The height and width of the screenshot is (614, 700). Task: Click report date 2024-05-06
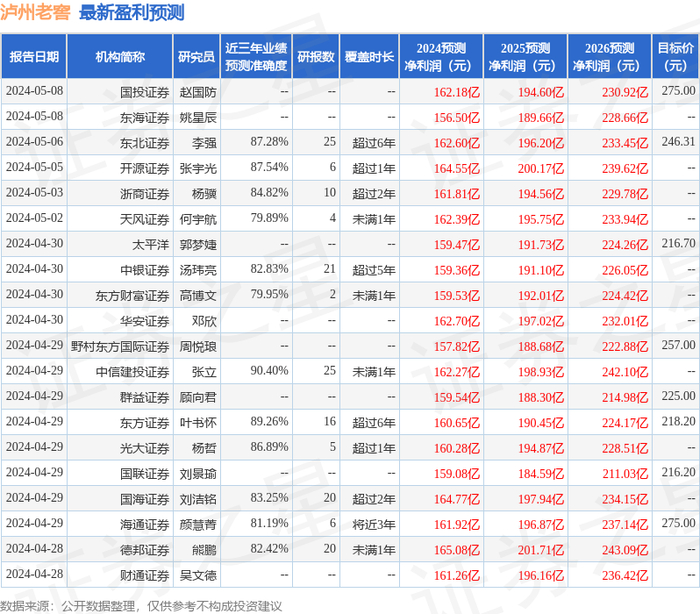(34, 142)
